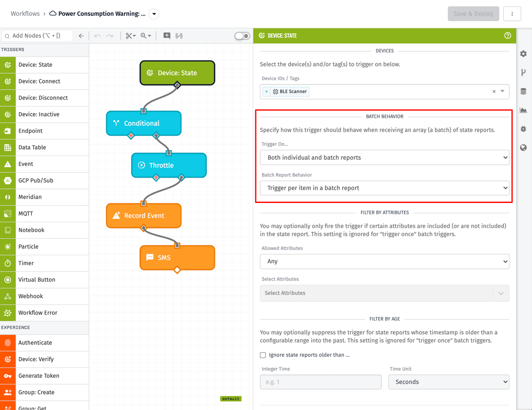
Task: Select the Virtual Button trigger
Action: pyautogui.click(x=44, y=280)
